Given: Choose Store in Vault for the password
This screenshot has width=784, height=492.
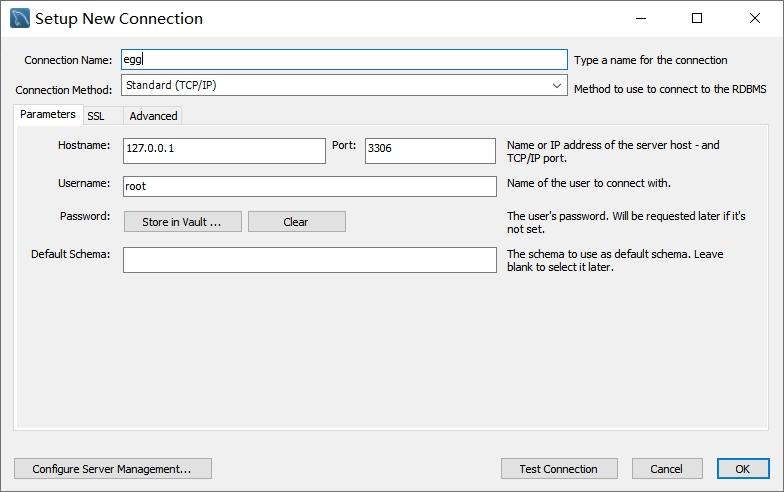Looking at the screenshot, I should pyautogui.click(x=182, y=222).
